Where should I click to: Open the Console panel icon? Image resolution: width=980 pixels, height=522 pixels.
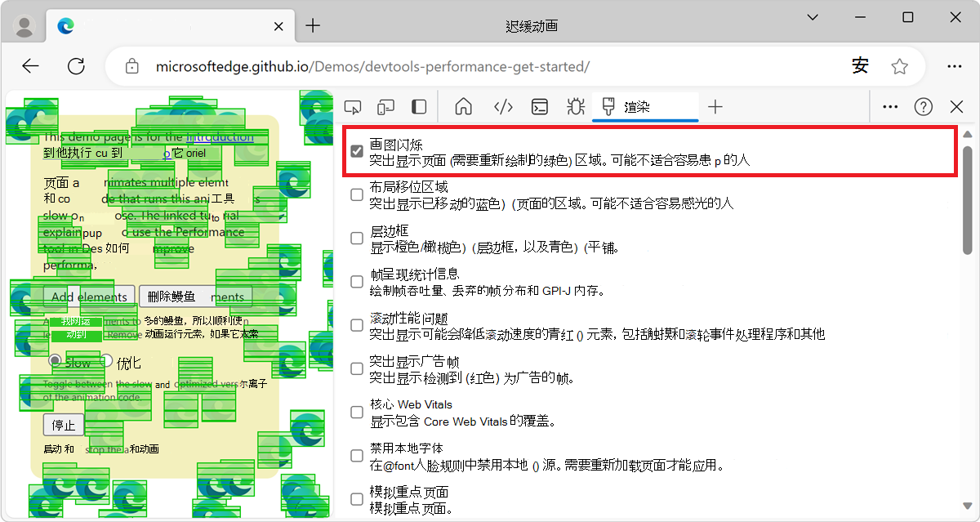[x=539, y=106]
